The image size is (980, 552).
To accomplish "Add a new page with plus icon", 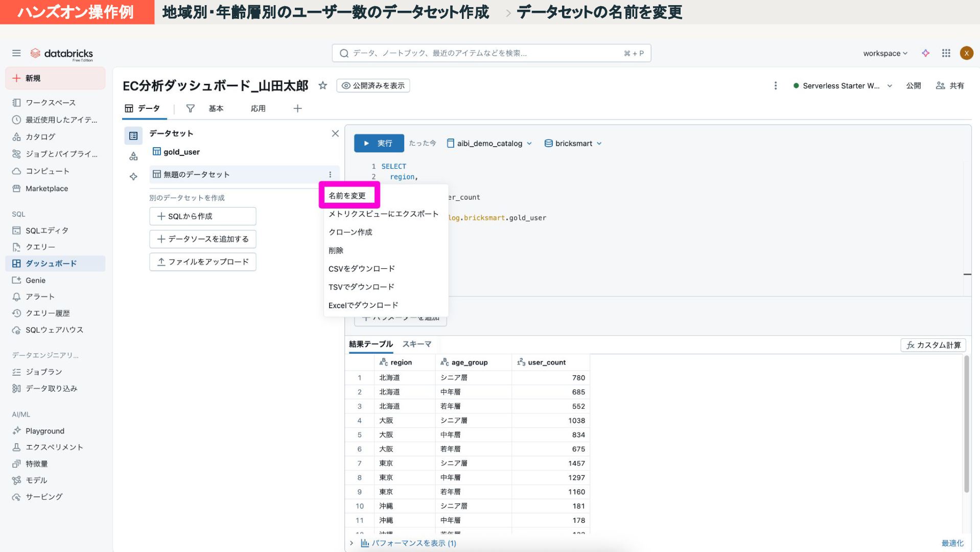I will (297, 108).
